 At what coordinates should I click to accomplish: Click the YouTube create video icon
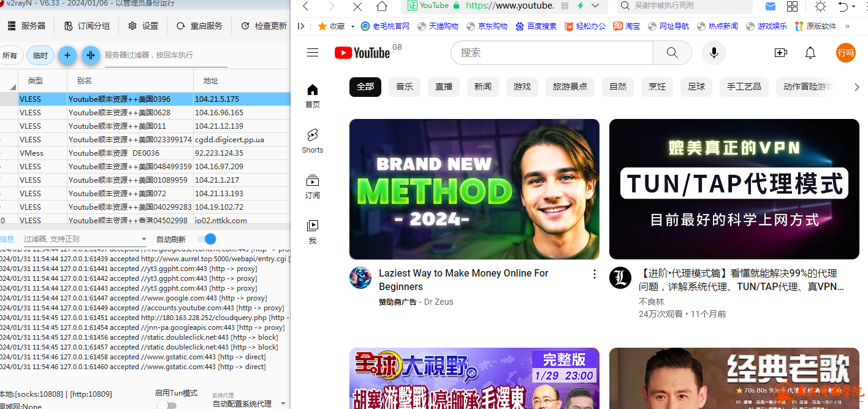pos(781,53)
